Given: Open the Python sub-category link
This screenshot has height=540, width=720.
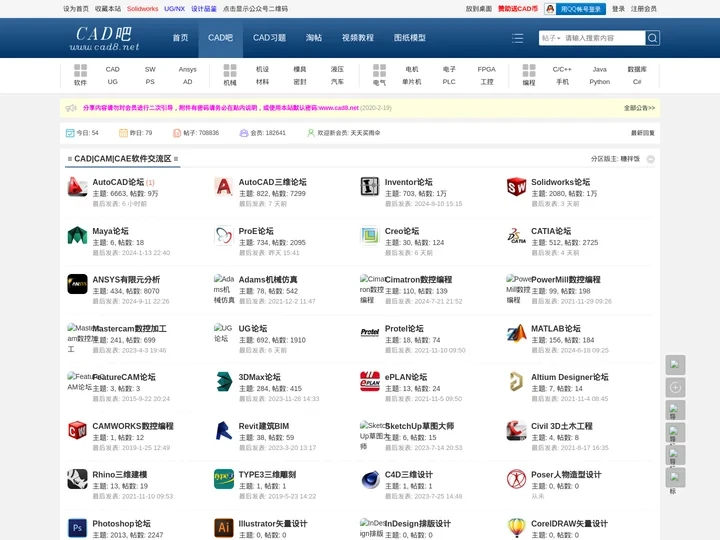Looking at the screenshot, I should [600, 82].
